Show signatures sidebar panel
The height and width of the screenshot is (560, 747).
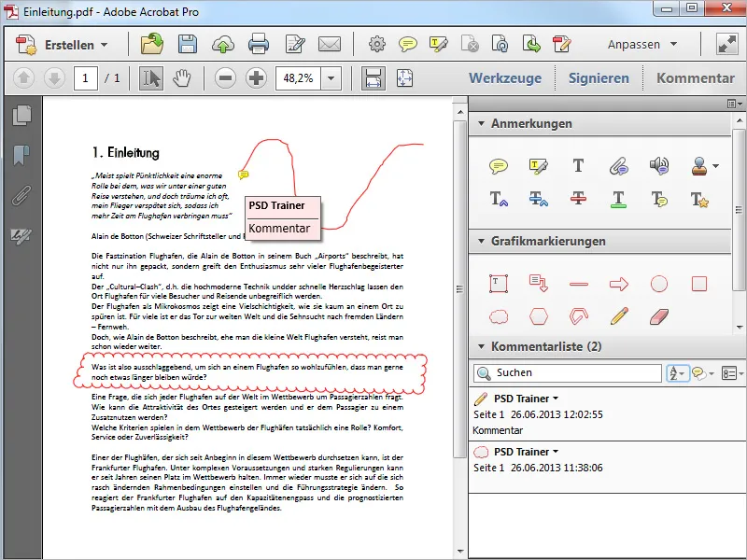click(21, 236)
